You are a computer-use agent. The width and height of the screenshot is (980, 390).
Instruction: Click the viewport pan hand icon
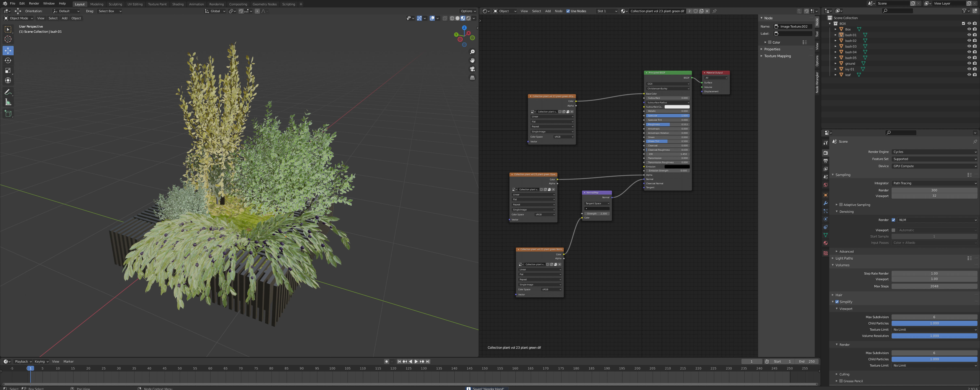pos(472,61)
